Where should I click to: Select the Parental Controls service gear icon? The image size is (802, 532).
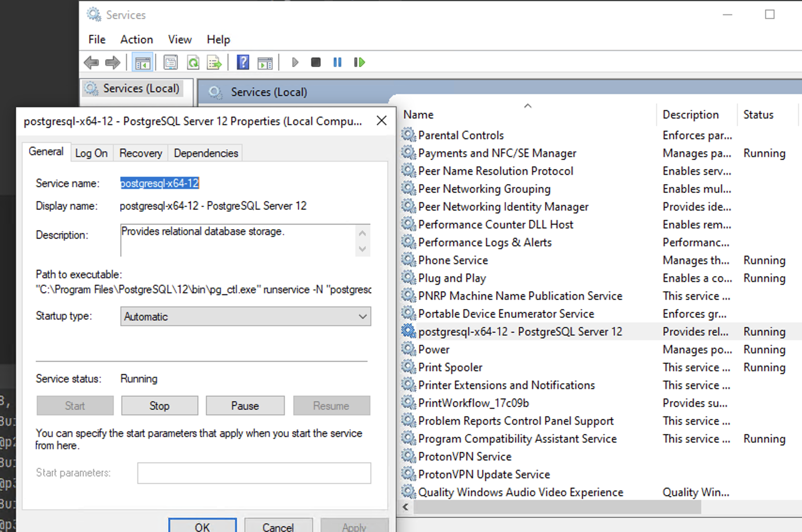pos(409,135)
